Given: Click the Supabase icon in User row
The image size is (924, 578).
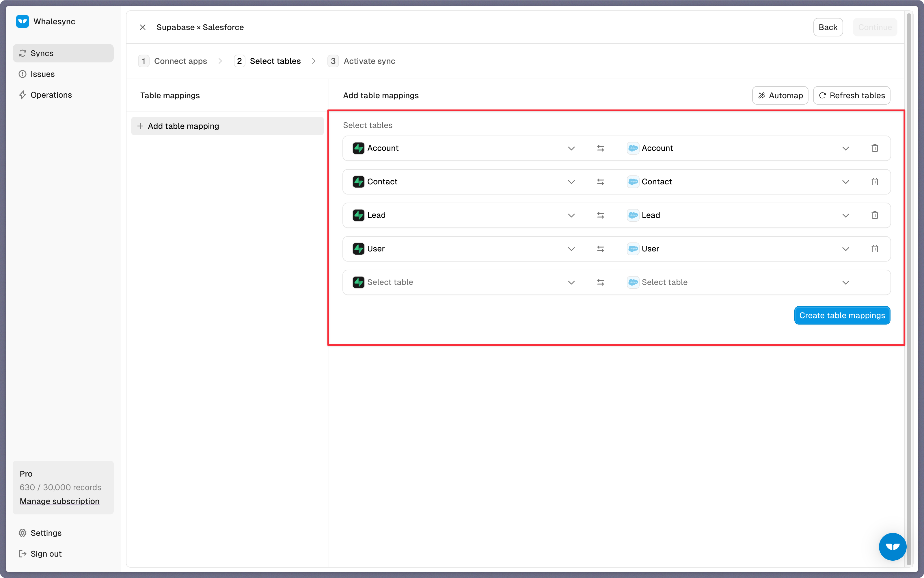Looking at the screenshot, I should point(359,249).
